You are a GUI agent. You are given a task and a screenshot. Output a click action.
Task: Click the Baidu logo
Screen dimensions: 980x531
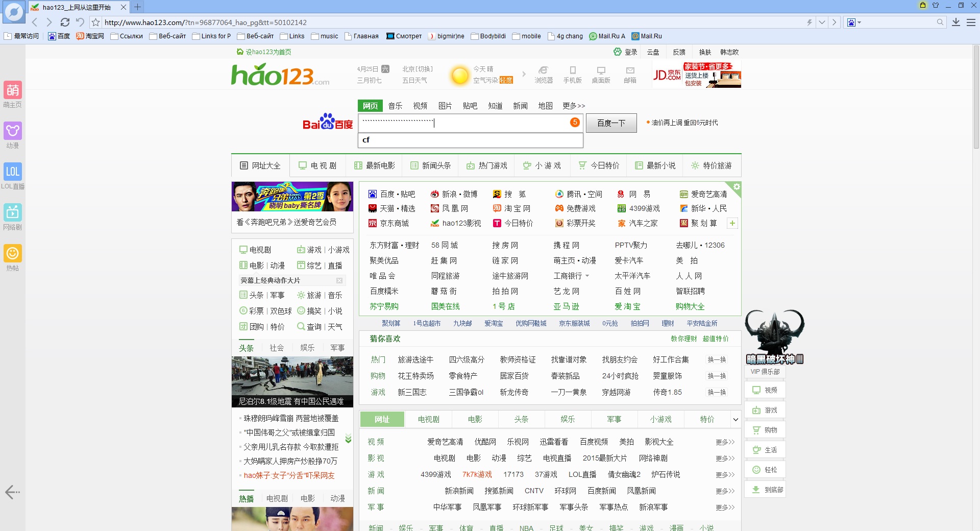point(328,123)
